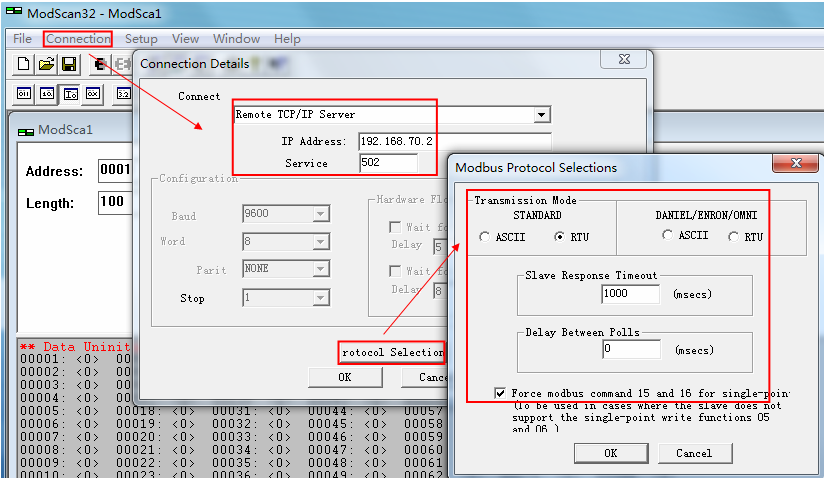Open the File menu
This screenshot has width=824, height=480.
pyautogui.click(x=22, y=39)
